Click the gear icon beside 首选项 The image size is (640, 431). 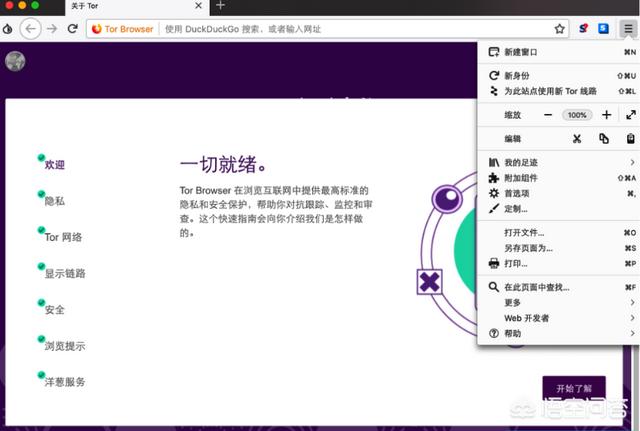click(x=494, y=193)
